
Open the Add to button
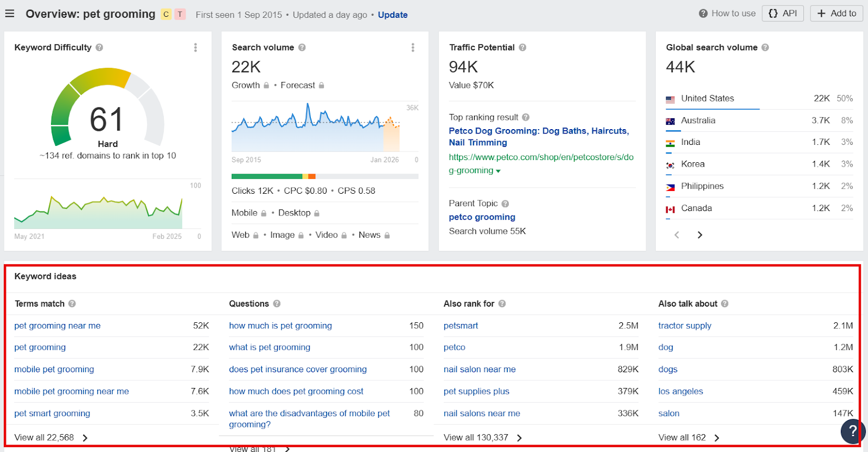click(837, 13)
